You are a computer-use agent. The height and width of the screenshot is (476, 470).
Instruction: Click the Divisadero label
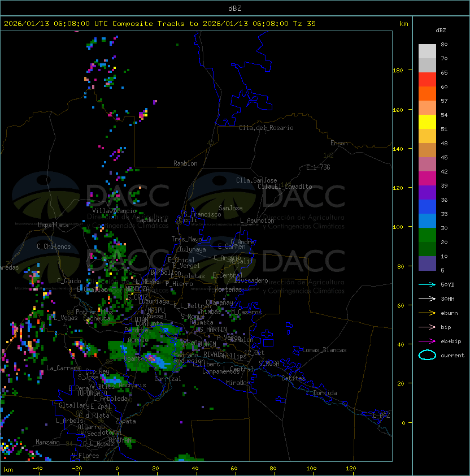251,280
